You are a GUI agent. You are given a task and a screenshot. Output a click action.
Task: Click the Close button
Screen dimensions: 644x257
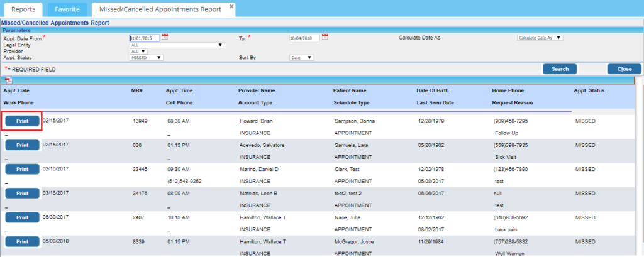click(625, 69)
